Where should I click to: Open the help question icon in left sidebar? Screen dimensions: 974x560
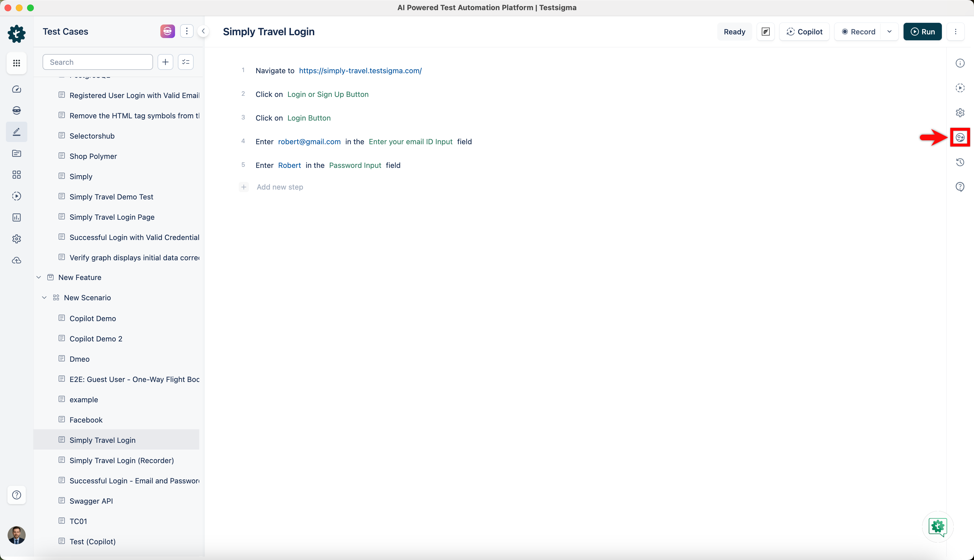tap(17, 495)
